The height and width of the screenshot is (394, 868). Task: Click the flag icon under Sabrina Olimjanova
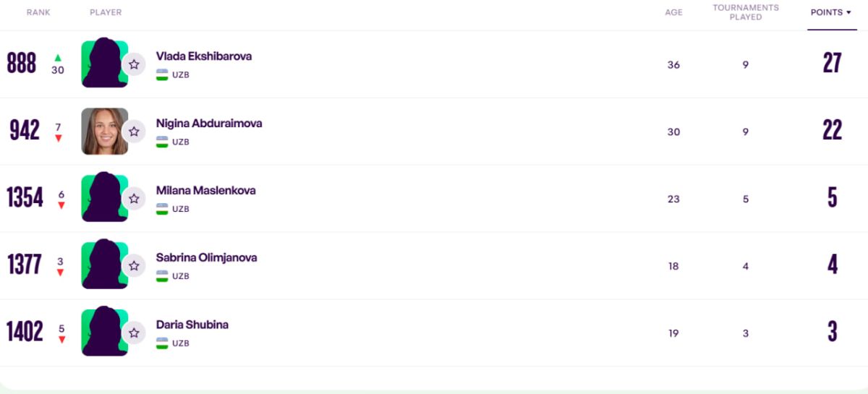(x=162, y=276)
